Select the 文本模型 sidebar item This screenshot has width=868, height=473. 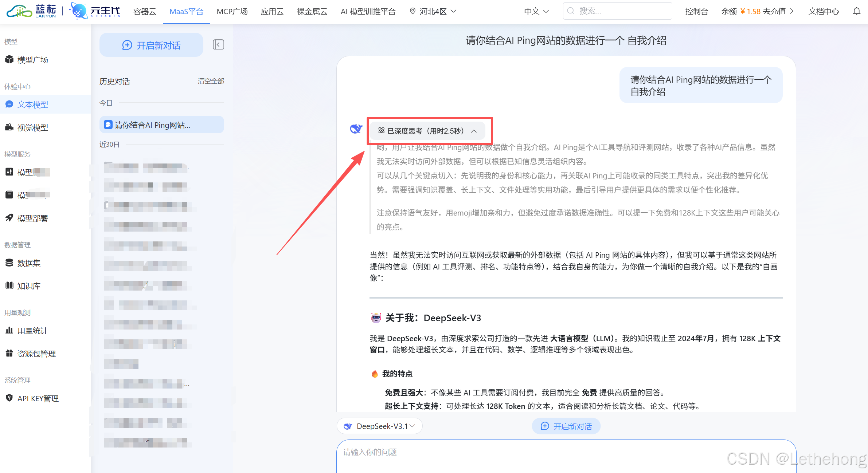click(x=46, y=105)
